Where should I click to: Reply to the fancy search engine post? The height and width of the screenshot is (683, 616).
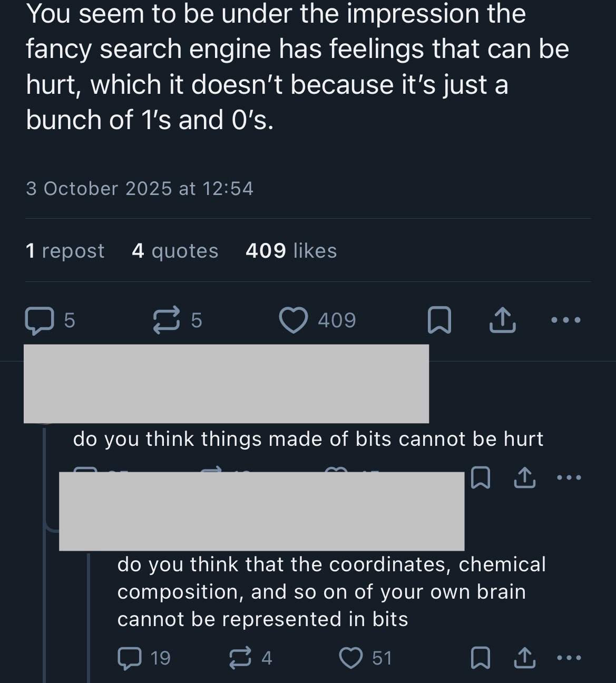(x=38, y=320)
